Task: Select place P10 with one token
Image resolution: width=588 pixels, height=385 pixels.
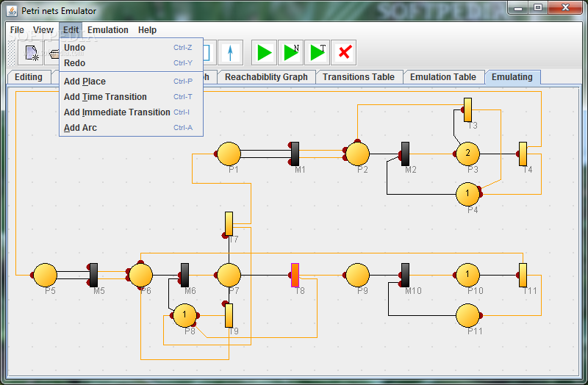Action: click(468, 275)
